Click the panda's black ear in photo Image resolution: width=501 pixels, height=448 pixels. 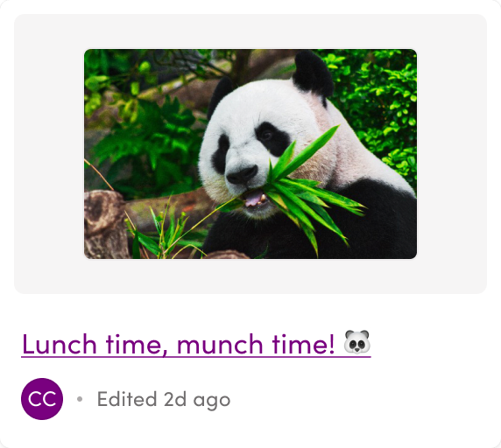tap(312, 74)
